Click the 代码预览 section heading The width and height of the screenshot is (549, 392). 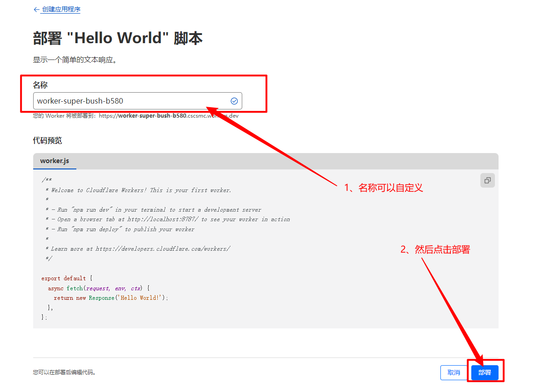tap(47, 140)
